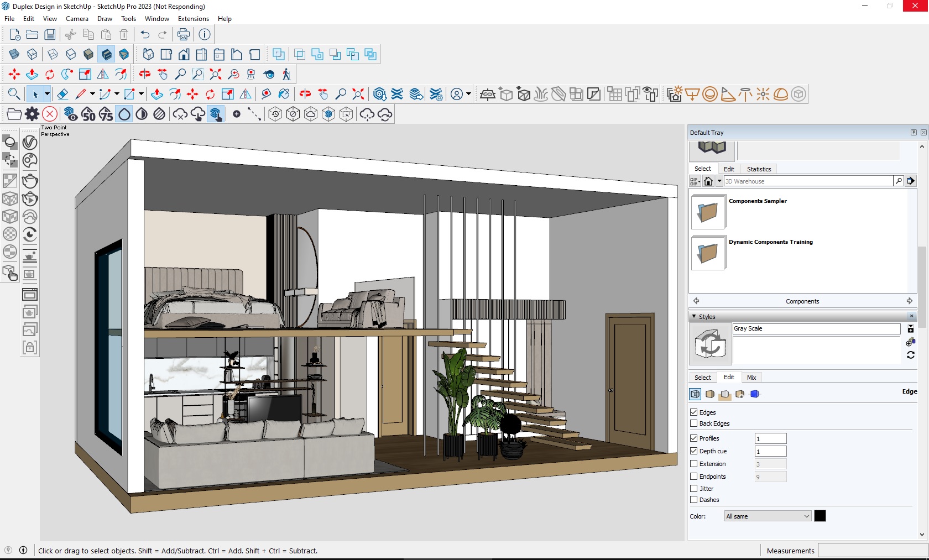Uncheck the Edges checkbox
The image size is (929, 560).
tap(694, 412)
